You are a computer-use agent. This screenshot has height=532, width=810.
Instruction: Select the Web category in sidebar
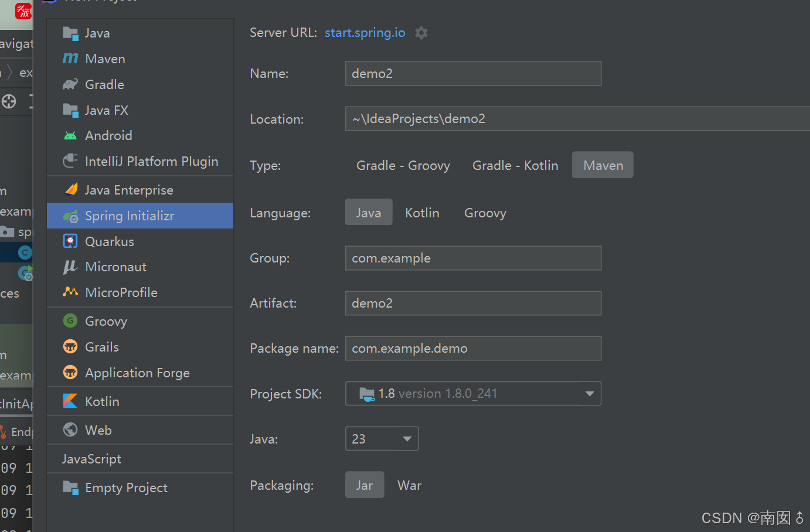point(98,429)
